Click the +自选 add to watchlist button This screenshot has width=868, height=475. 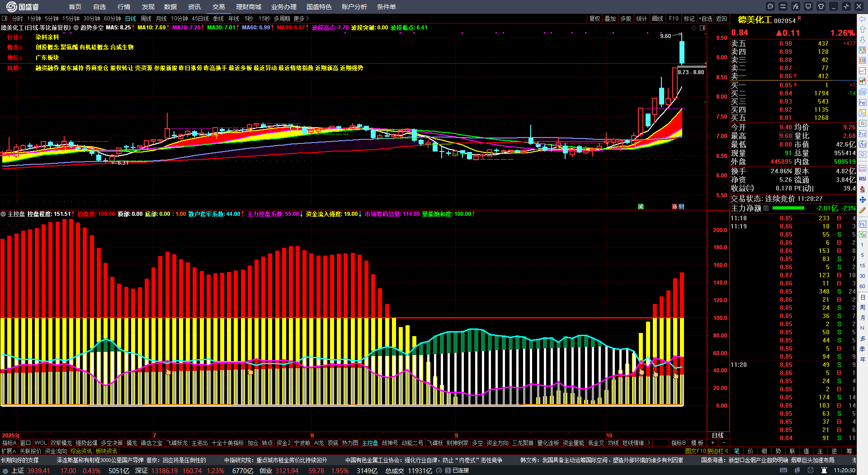point(706,19)
